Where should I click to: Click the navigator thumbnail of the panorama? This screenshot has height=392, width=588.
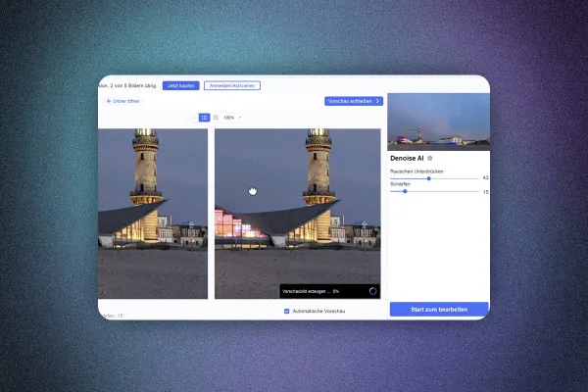439,122
